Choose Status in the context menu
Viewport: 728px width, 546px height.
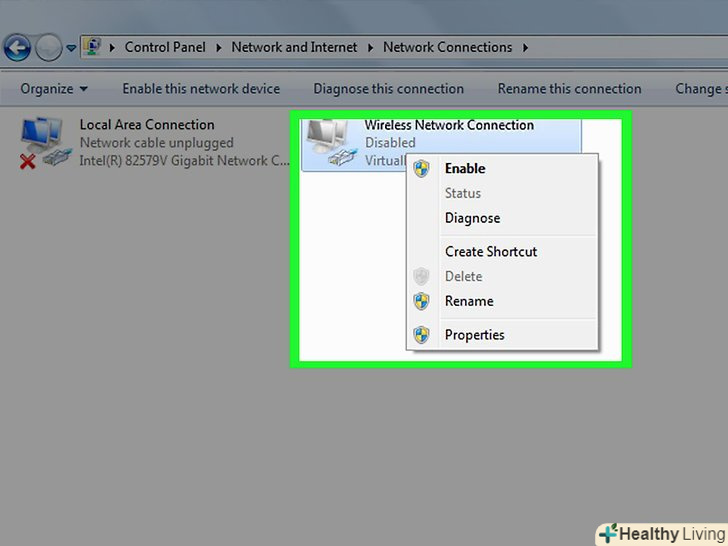[x=502, y=193]
